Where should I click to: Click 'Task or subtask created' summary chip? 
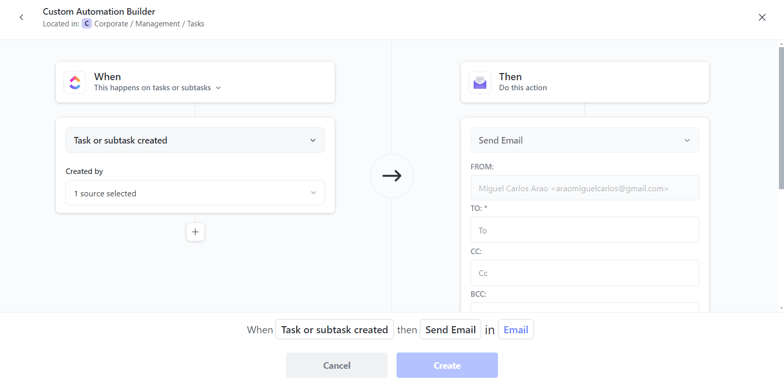334,330
